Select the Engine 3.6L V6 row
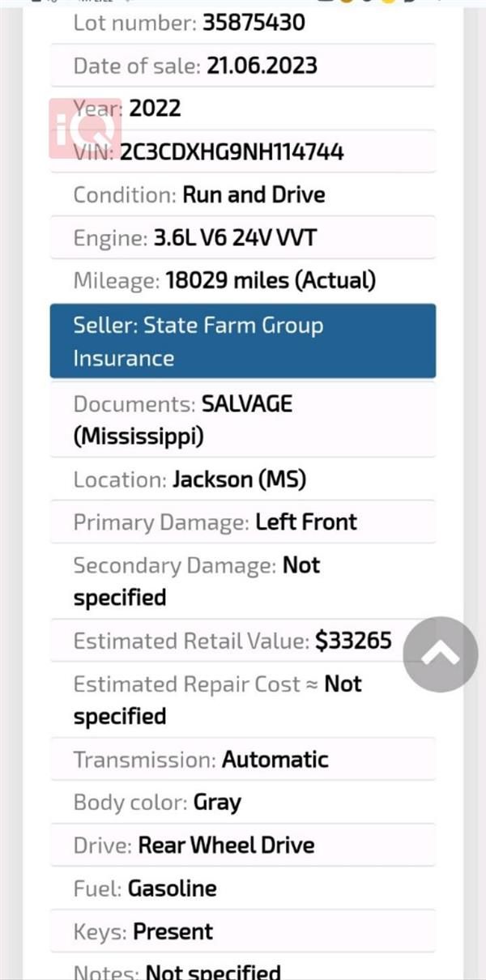The width and height of the screenshot is (486, 980). [x=243, y=238]
